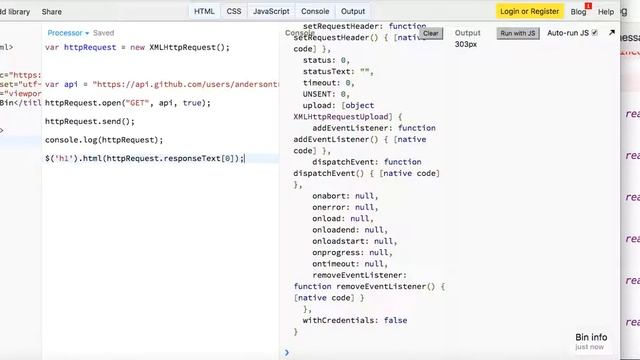The image size is (640, 360).
Task: Click 'onloadend: null,' console entry
Action: pos(350,230)
